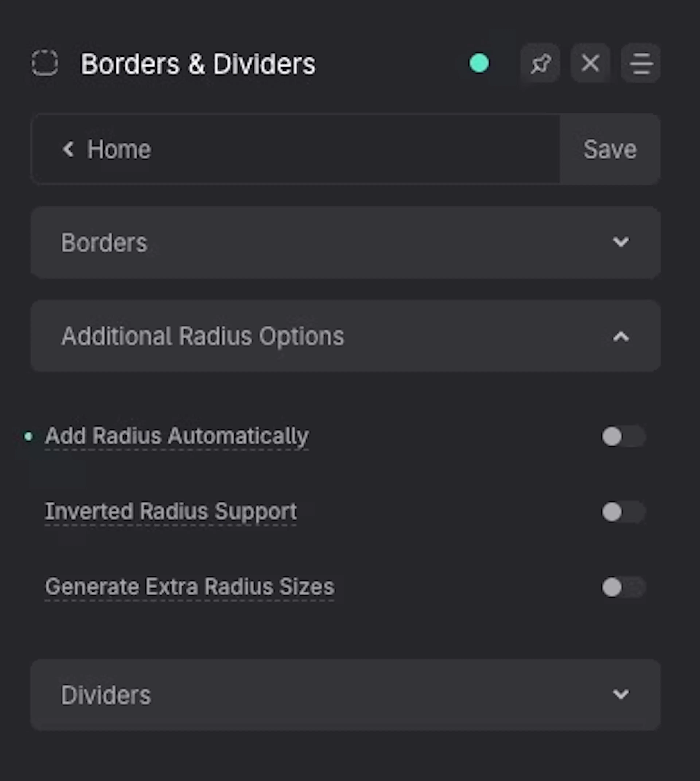
Task: Open the Borders accordion header
Action: (x=104, y=243)
